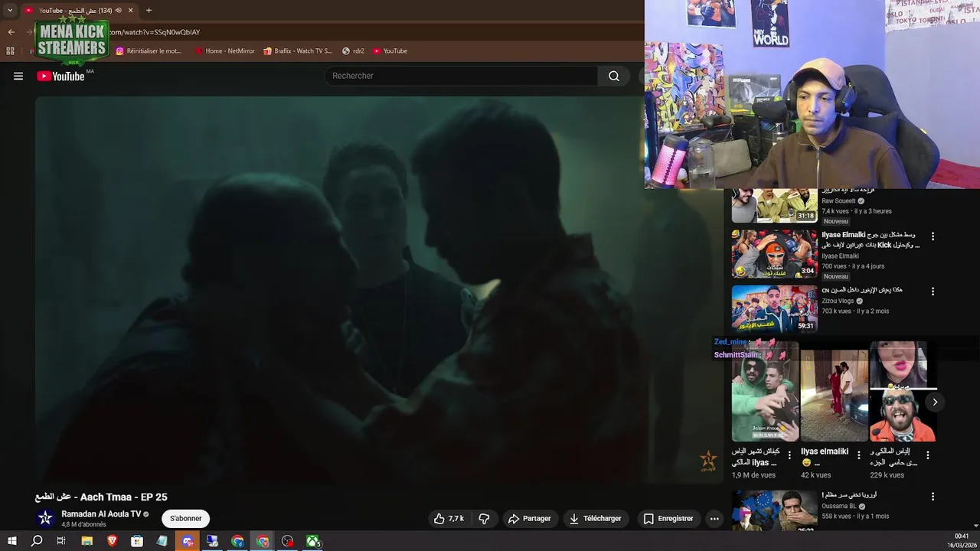This screenshot has height=551, width=980.
Task: Open options menu for the Oussama BL video
Action: tap(933, 497)
